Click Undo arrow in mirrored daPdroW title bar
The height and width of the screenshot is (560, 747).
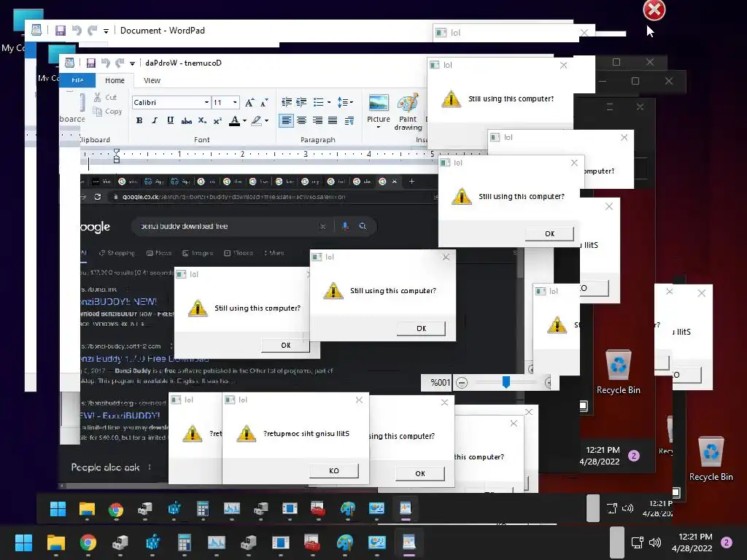point(105,63)
